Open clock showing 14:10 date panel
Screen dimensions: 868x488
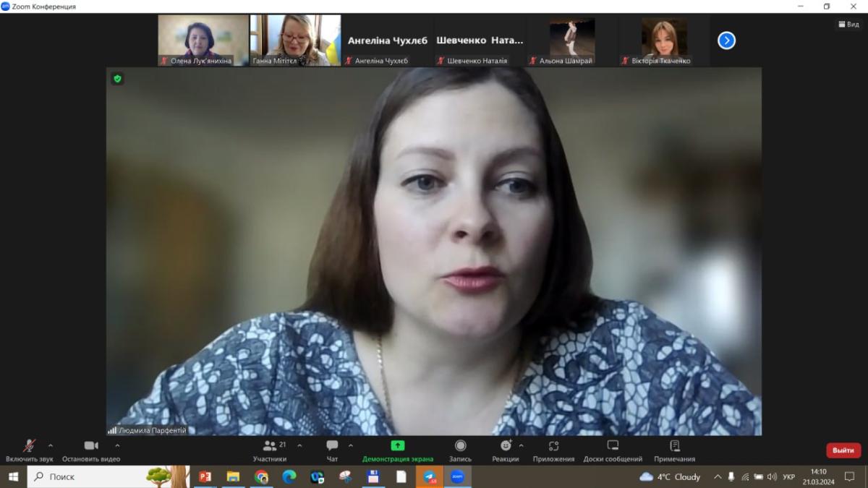[x=818, y=477]
